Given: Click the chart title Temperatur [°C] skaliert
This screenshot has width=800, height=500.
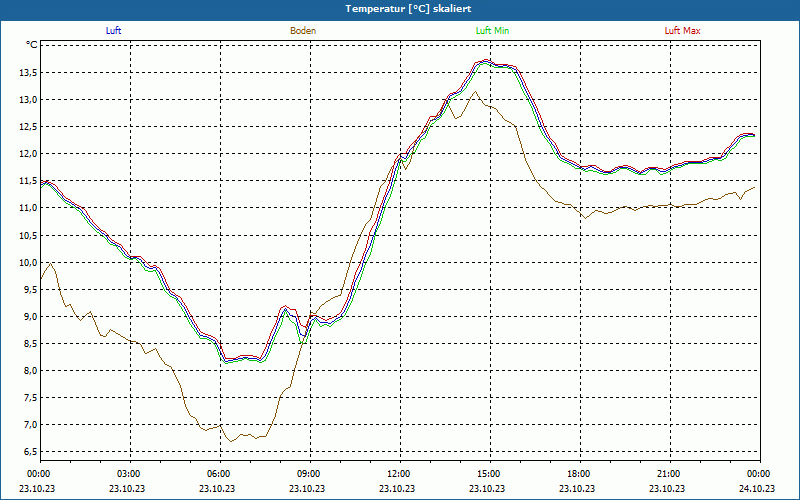Looking at the screenshot, I should (408, 9).
